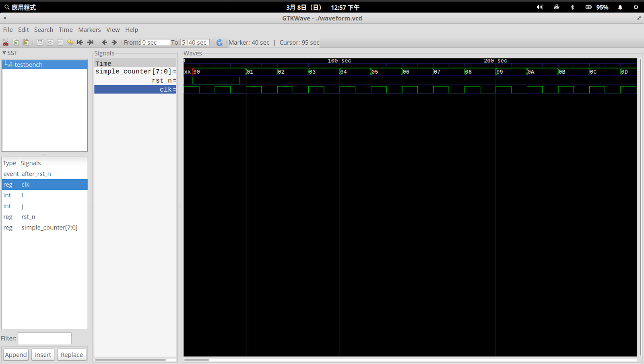Click the Zoom Fit icon
This screenshot has height=364, width=644.
pyautogui.click(x=40, y=42)
